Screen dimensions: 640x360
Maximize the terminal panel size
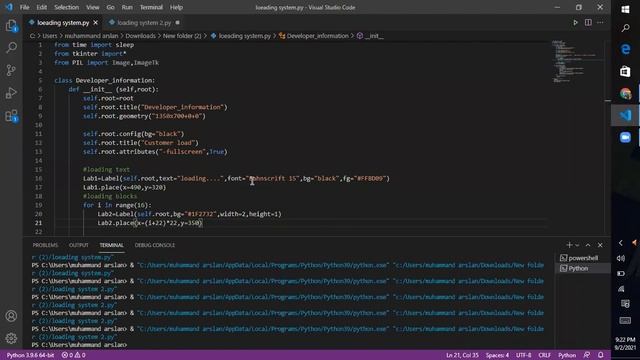pos(588,245)
